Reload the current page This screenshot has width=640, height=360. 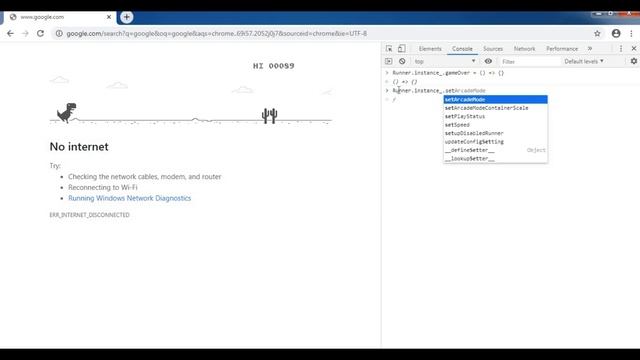click(x=40, y=33)
